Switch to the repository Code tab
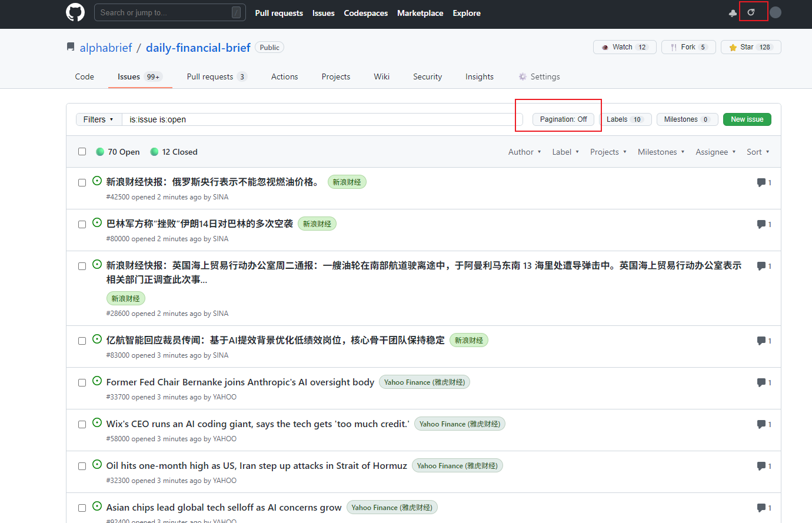The image size is (812, 523). pos(85,76)
